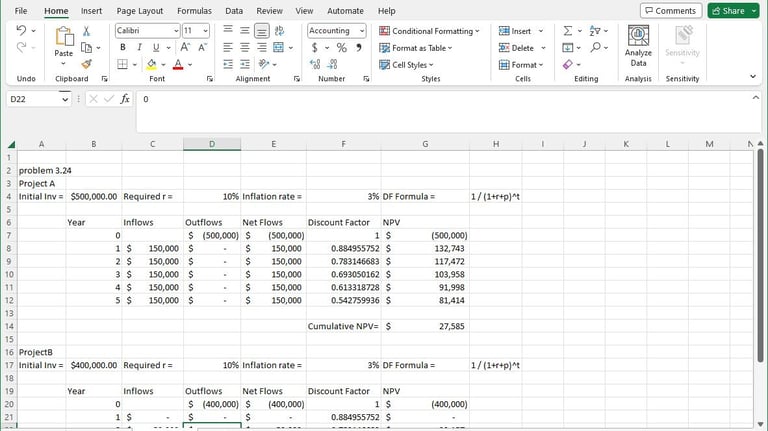Middle-align cell contents

pos(245,30)
